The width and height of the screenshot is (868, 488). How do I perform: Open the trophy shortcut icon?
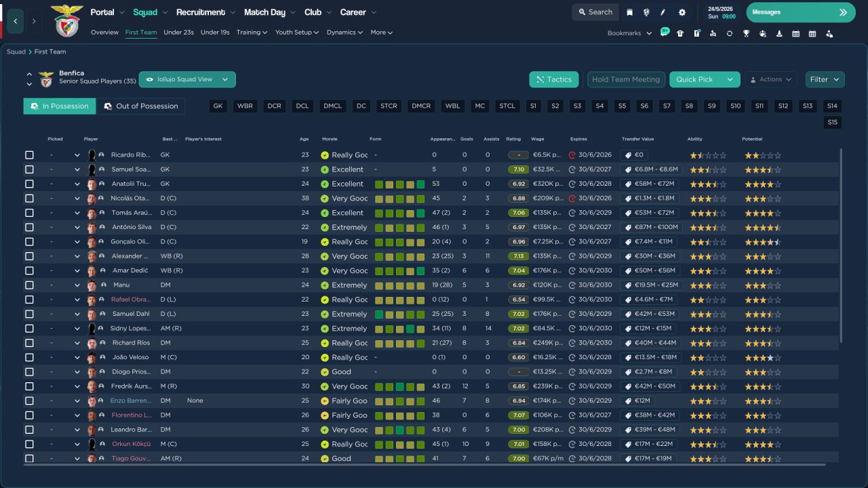click(x=746, y=33)
